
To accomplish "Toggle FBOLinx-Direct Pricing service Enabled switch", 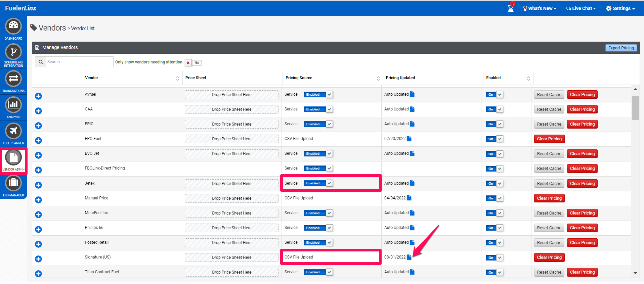I will (318, 169).
